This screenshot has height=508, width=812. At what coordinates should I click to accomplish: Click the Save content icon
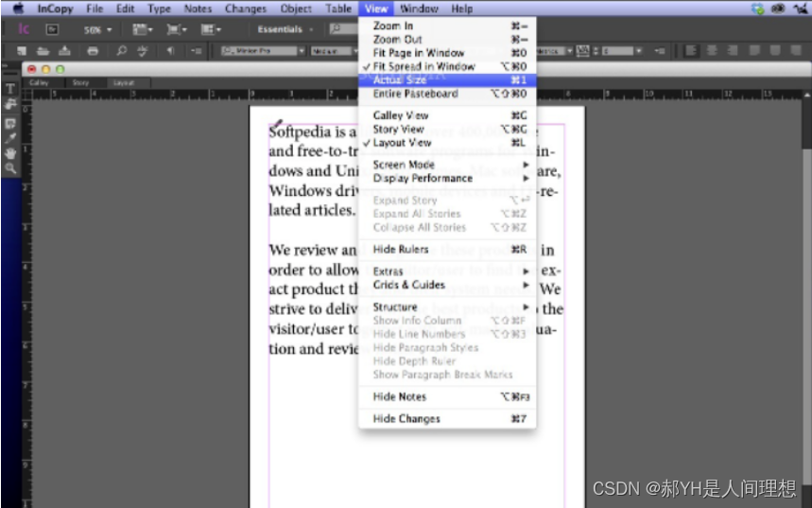click(x=64, y=51)
